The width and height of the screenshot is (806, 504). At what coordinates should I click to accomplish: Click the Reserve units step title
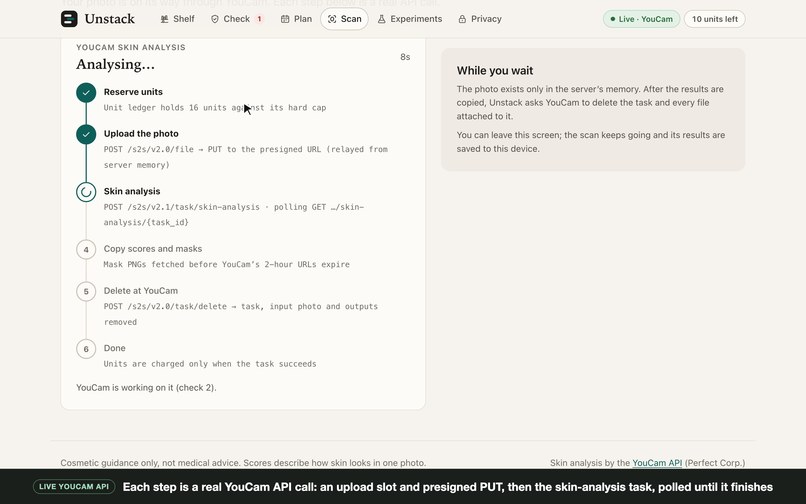(x=133, y=92)
